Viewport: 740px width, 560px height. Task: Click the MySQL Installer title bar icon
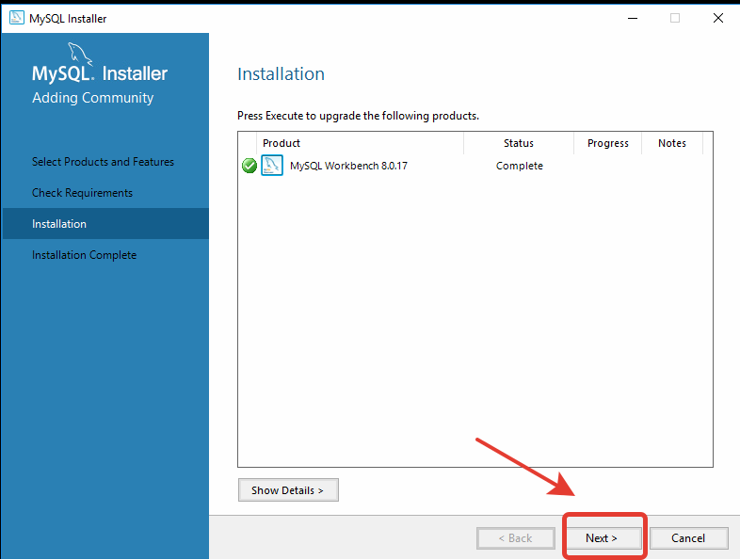tap(17, 18)
